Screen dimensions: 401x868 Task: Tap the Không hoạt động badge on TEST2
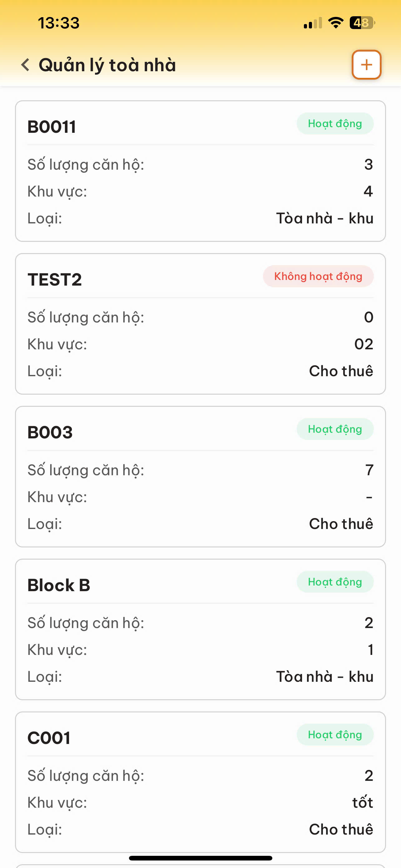(x=318, y=276)
